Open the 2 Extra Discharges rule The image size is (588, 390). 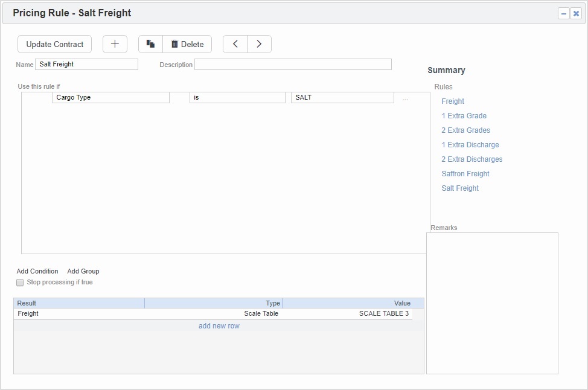471,159
